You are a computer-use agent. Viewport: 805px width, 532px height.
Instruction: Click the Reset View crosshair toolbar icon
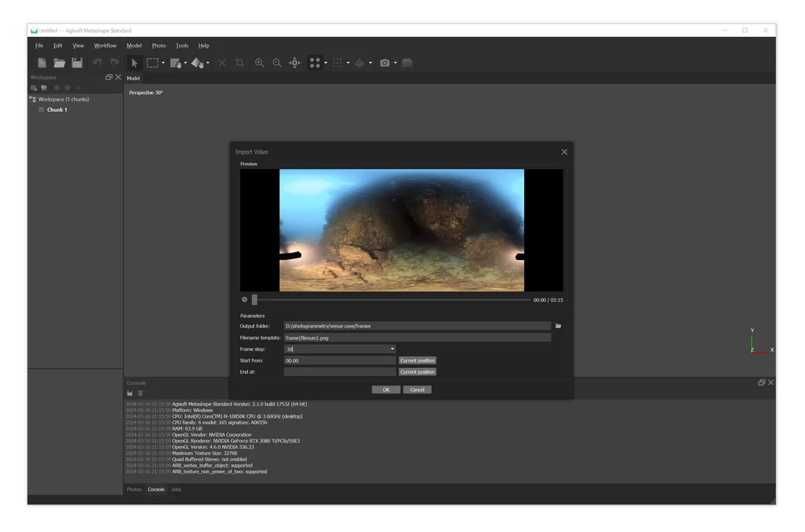295,63
